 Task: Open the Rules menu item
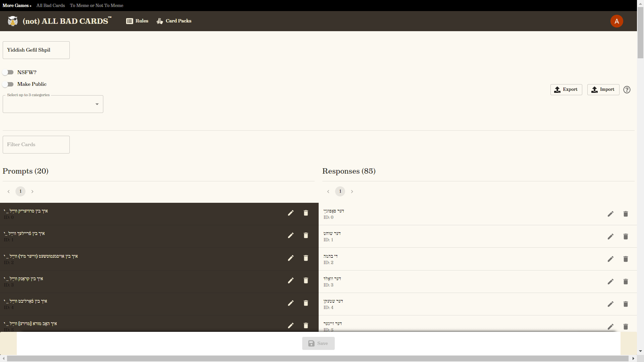pos(137,21)
